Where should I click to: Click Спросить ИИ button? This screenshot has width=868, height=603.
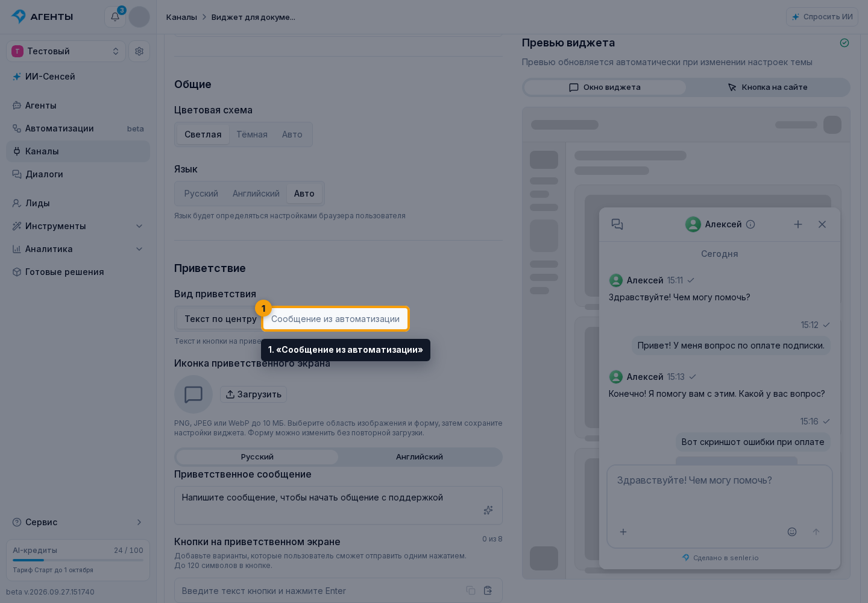pos(822,17)
